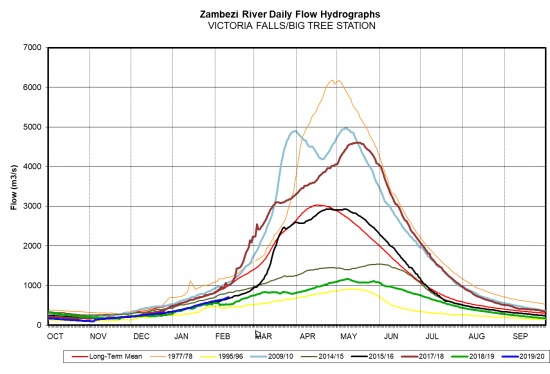This screenshot has height=374, width=550.
Task: Click the Long-Term Mean legend entry
Action: (x=107, y=356)
